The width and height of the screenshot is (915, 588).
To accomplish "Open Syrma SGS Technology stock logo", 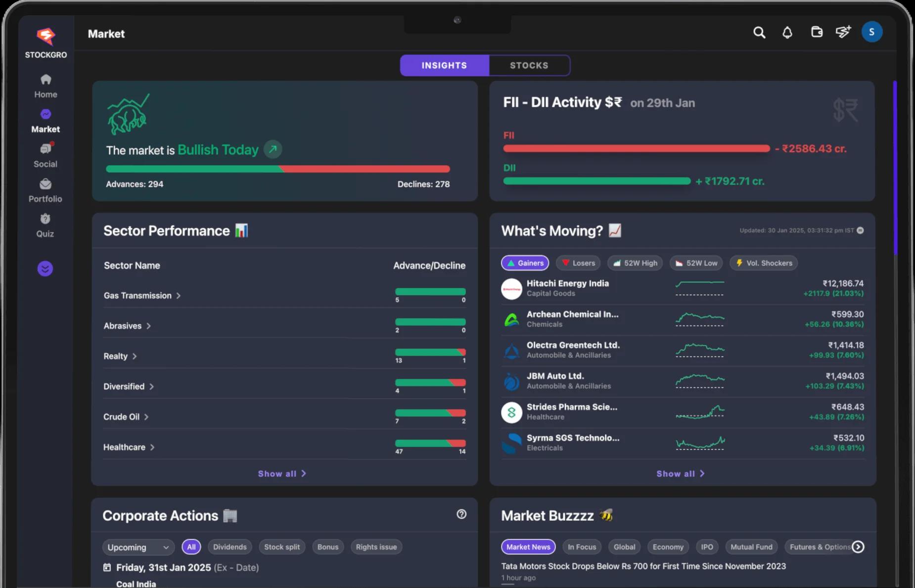I will tap(511, 443).
